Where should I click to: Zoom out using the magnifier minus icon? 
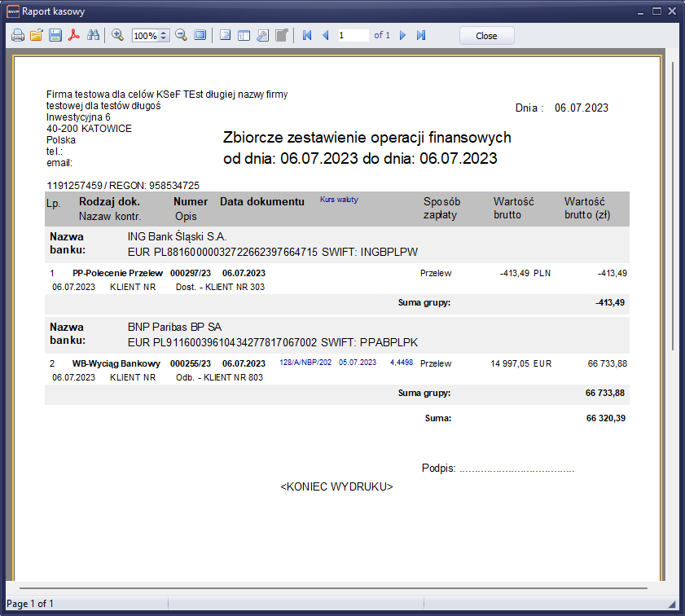(x=181, y=36)
